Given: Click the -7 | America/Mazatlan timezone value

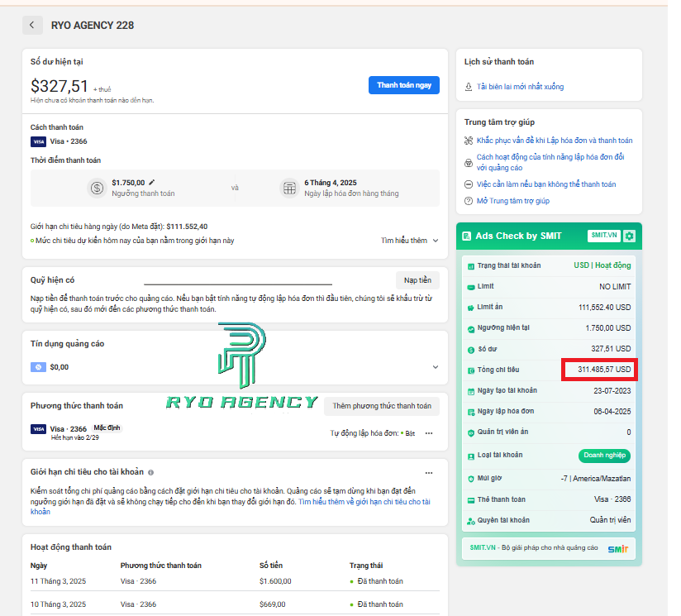Looking at the screenshot, I should 595,478.
